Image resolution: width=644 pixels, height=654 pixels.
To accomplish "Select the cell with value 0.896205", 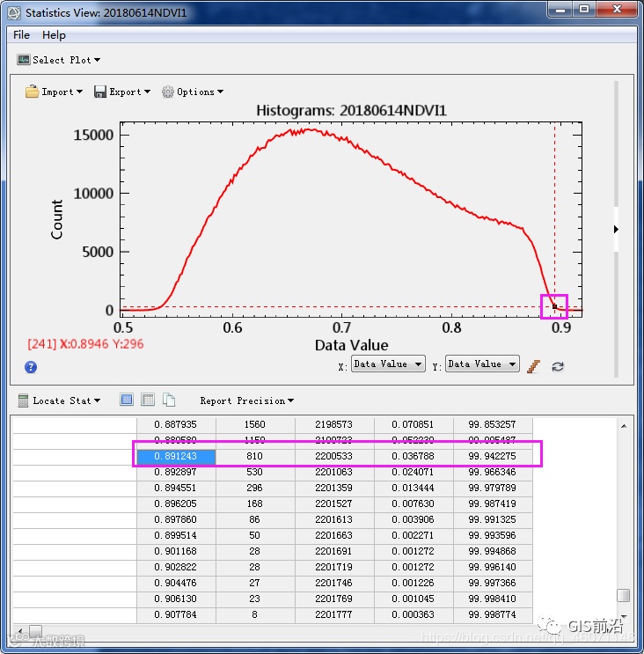I will click(176, 503).
